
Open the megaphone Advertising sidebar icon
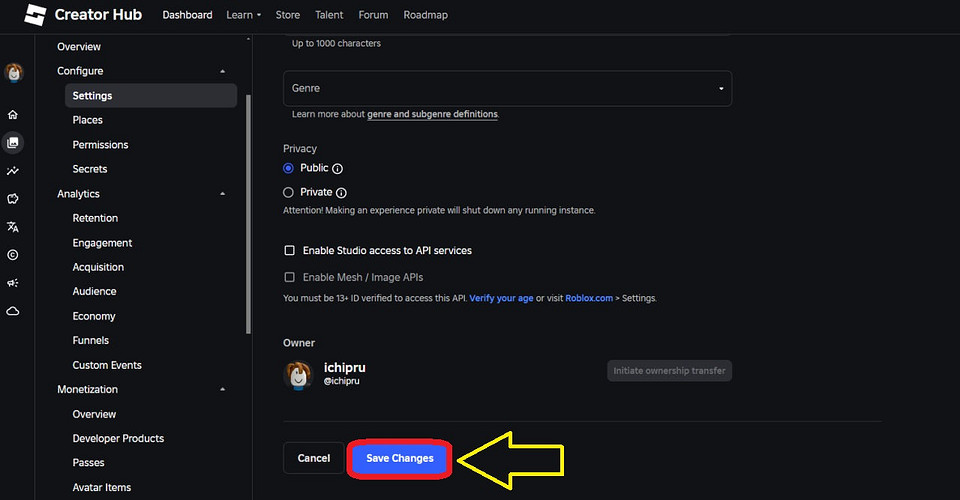pyautogui.click(x=13, y=283)
